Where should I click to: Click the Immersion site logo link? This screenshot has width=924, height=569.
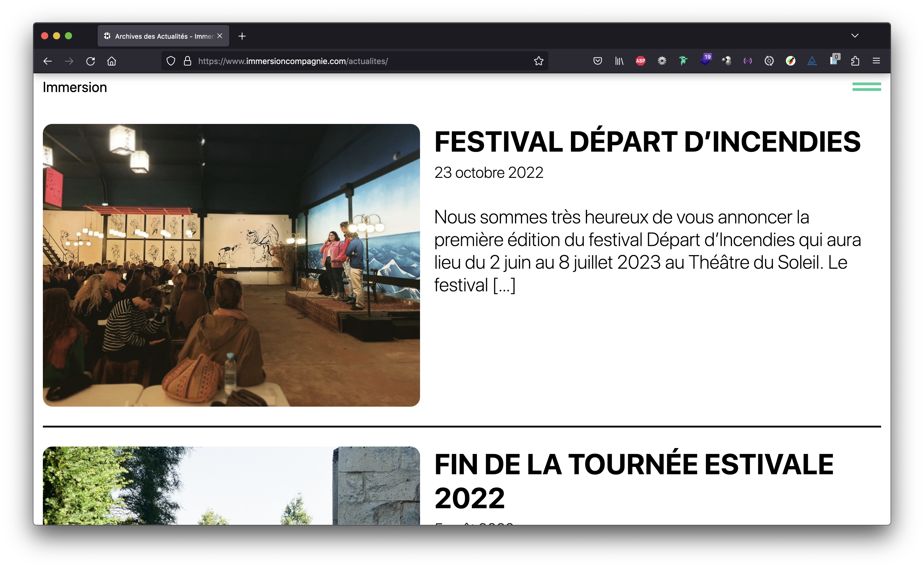pyautogui.click(x=75, y=87)
